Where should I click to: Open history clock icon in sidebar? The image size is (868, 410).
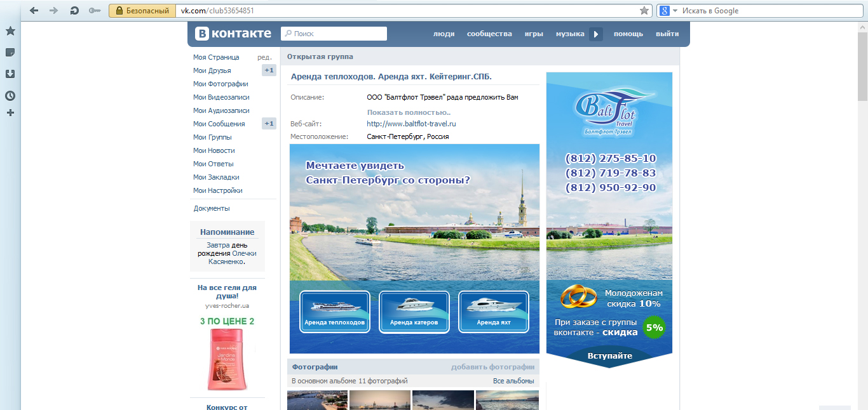10,96
